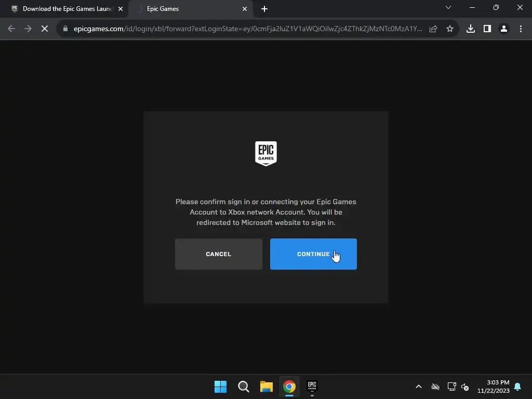532x399 pixels.
Task: Click the epicgames.com address bar URL
Action: (x=248, y=29)
